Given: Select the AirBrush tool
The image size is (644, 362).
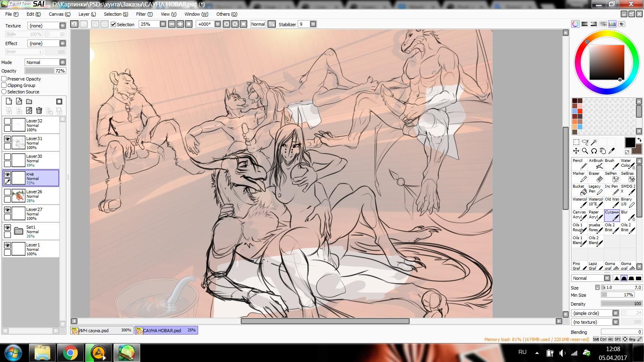Looking at the screenshot, I should [596, 163].
